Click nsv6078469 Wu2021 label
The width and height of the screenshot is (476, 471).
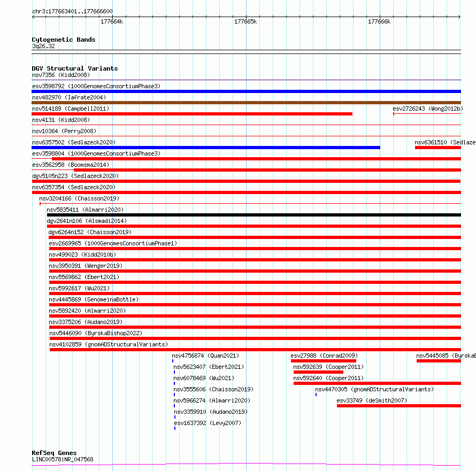pyautogui.click(x=204, y=378)
